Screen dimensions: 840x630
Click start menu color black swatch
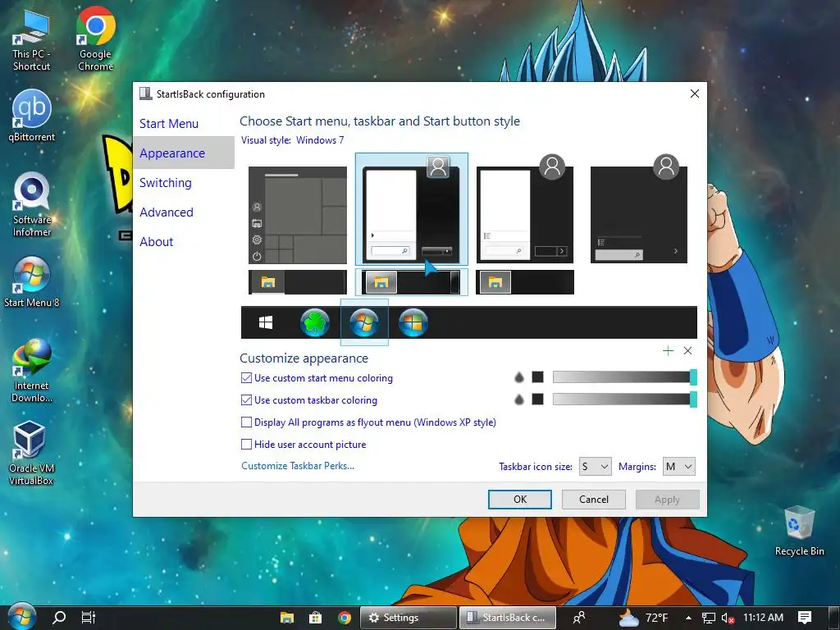pyautogui.click(x=537, y=377)
